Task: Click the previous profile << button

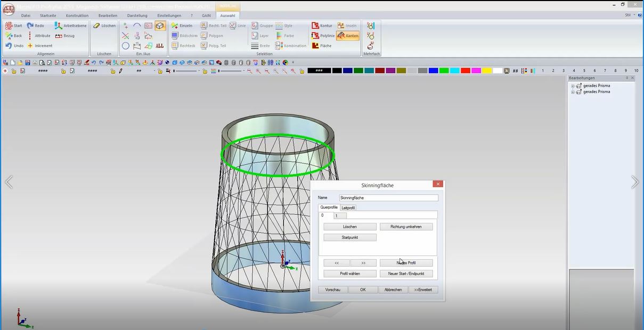Action: click(337, 263)
